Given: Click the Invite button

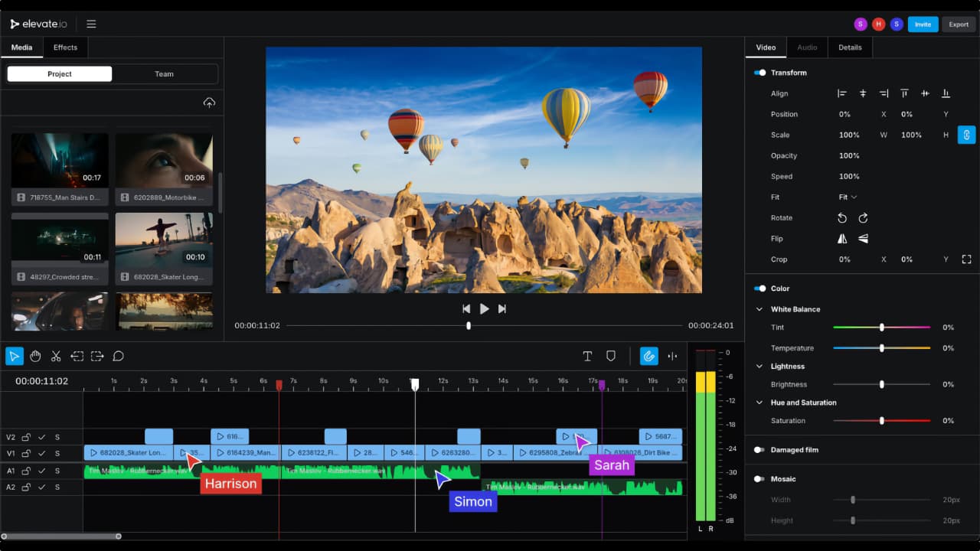Looking at the screenshot, I should (923, 24).
